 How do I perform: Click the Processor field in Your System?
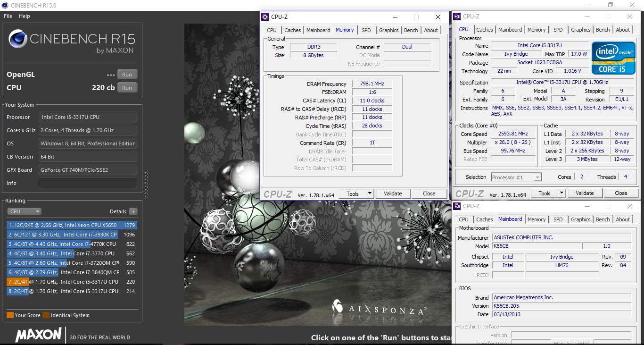88,117
